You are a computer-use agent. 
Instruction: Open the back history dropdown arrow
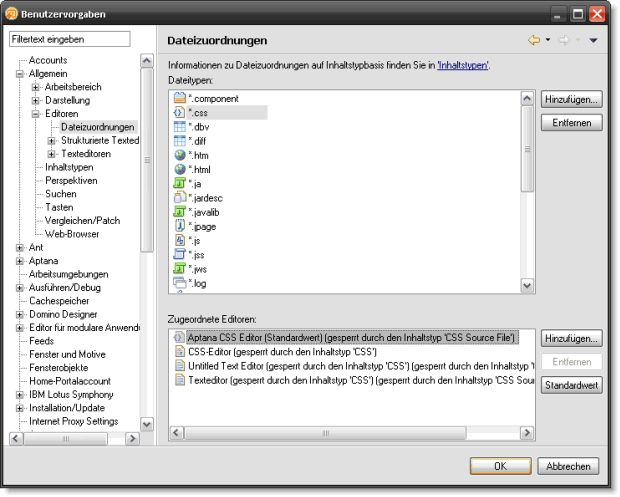(548, 40)
